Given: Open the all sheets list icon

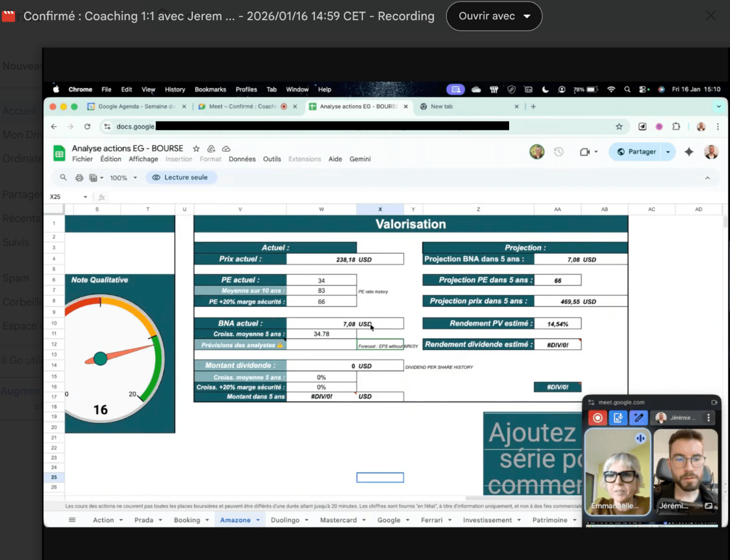Looking at the screenshot, I should 72,520.
